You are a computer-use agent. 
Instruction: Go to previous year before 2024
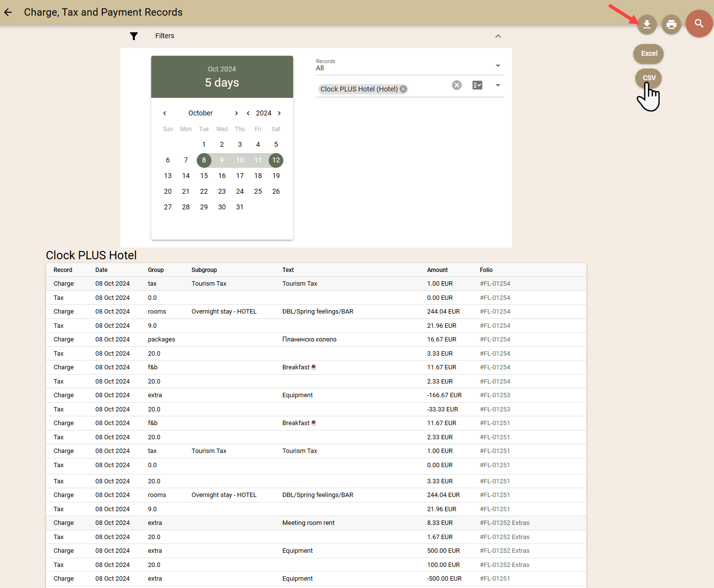tap(248, 113)
